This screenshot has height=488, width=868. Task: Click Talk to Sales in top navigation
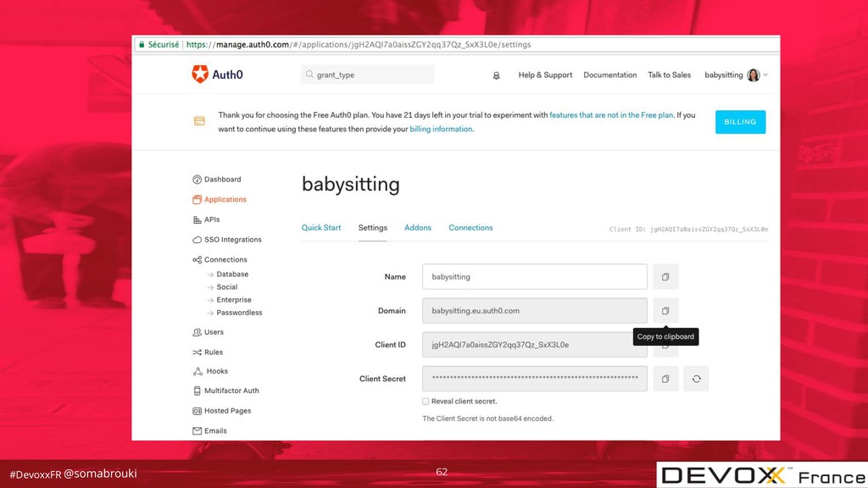670,75
